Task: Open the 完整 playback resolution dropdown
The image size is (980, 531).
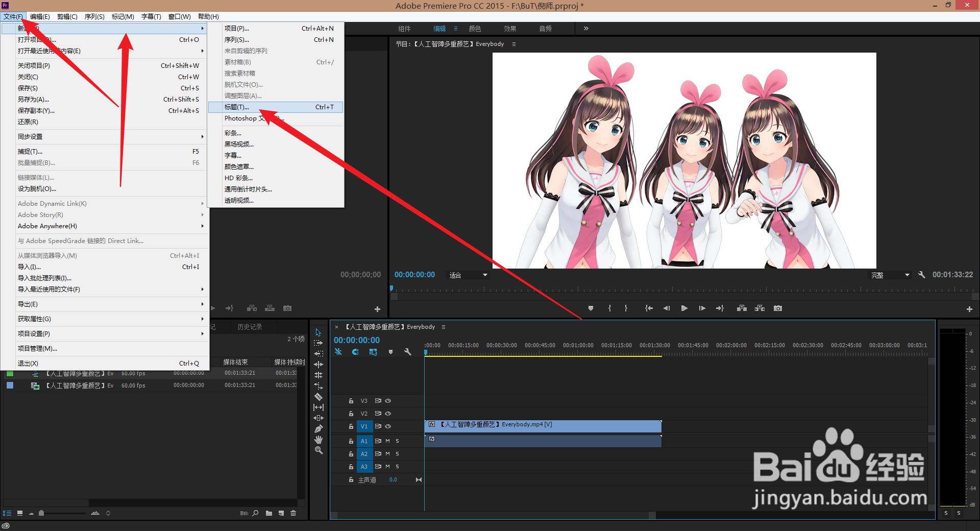Action: tap(890, 275)
